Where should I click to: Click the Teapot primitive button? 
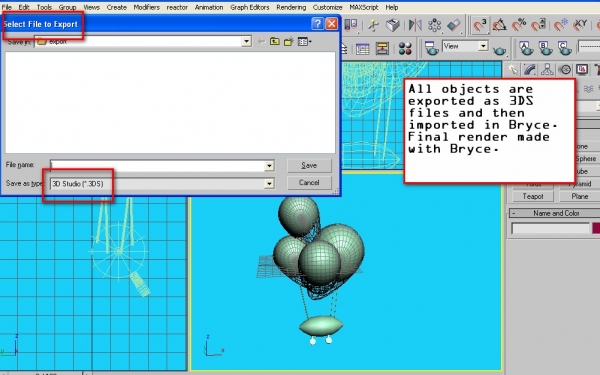tap(533, 196)
